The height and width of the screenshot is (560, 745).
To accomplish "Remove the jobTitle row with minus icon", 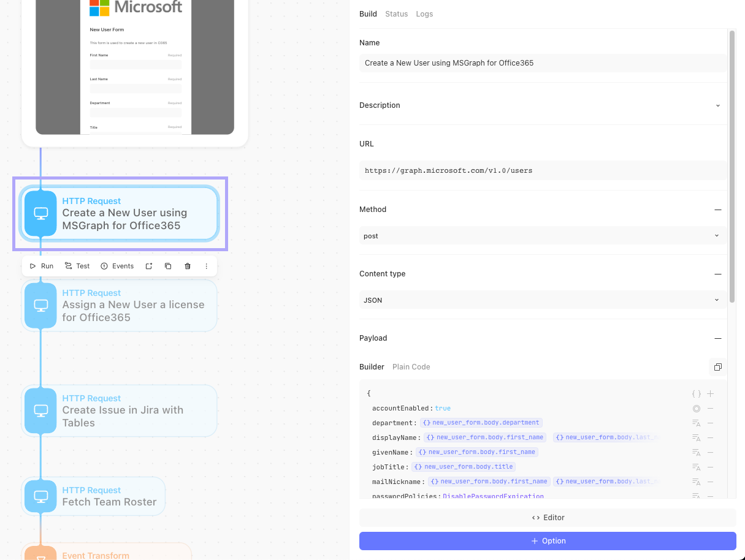I will point(710,467).
